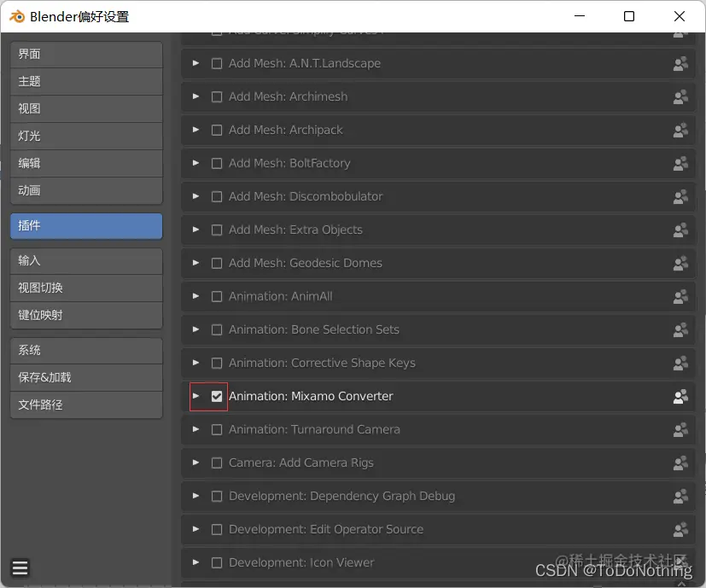Screen dimensions: 706x588
Task: Go to the 输入 section
Action: point(86,261)
